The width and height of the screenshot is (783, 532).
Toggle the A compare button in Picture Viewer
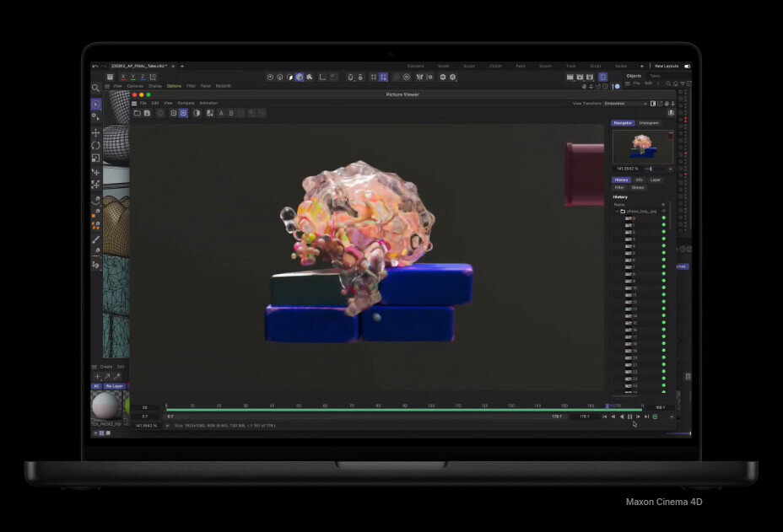pyautogui.click(x=221, y=113)
